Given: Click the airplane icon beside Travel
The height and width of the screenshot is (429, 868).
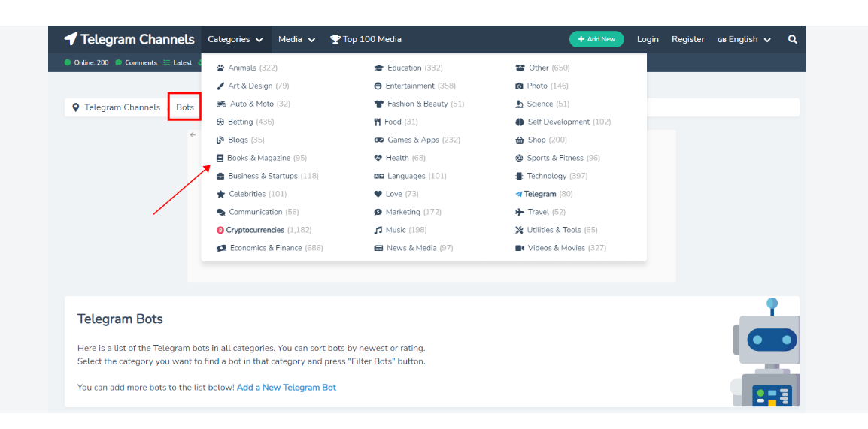Looking at the screenshot, I should tap(519, 213).
